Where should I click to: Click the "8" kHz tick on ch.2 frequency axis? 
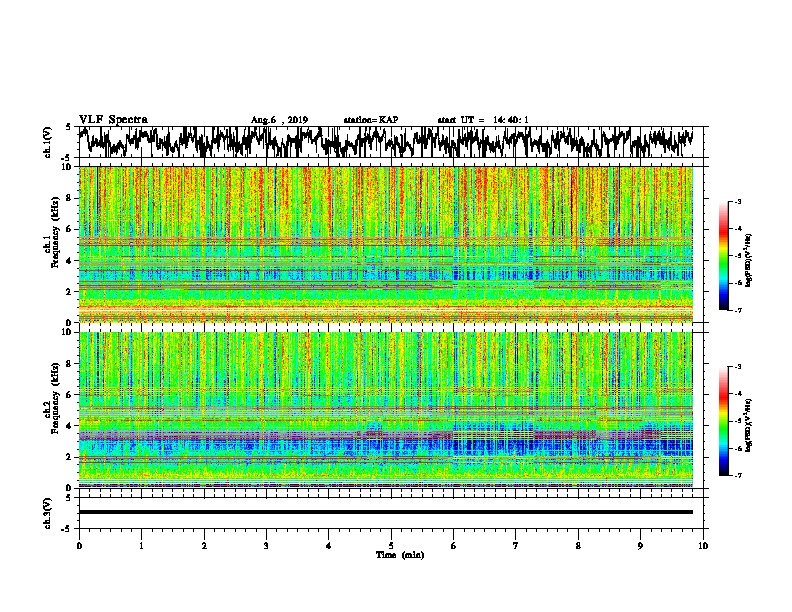point(70,364)
